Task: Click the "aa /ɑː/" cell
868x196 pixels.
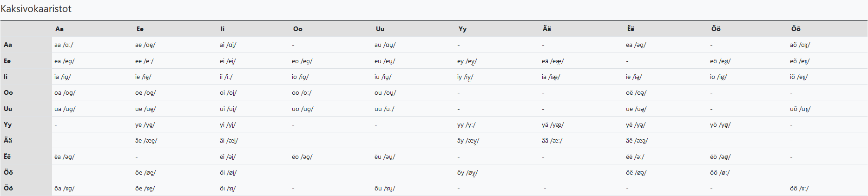Action: coord(64,45)
